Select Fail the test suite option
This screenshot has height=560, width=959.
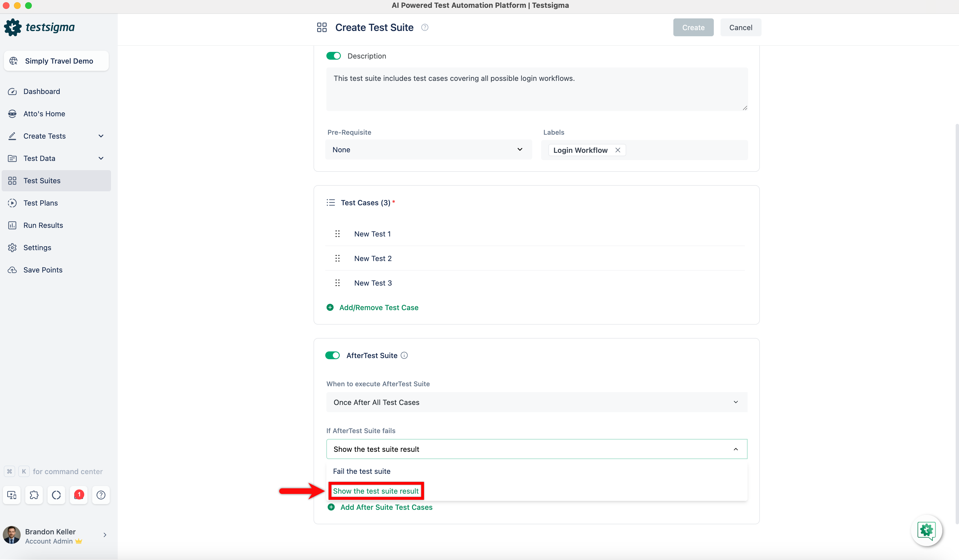pyautogui.click(x=361, y=471)
